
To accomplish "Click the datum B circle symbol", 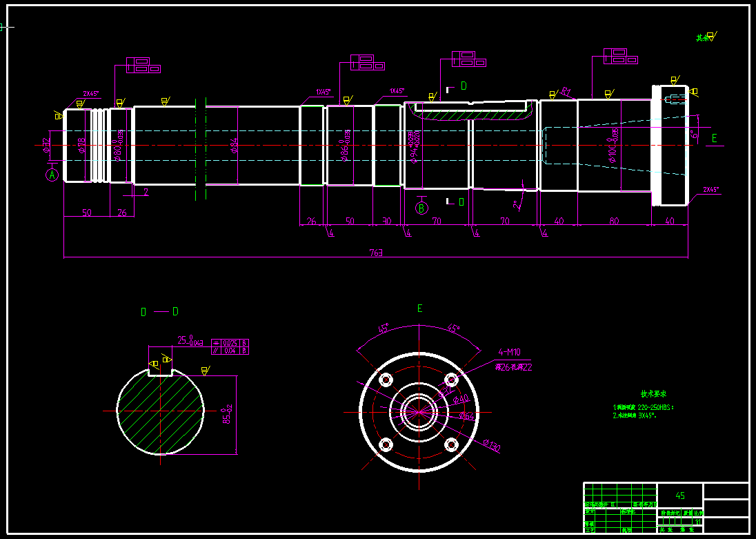I will [x=422, y=208].
